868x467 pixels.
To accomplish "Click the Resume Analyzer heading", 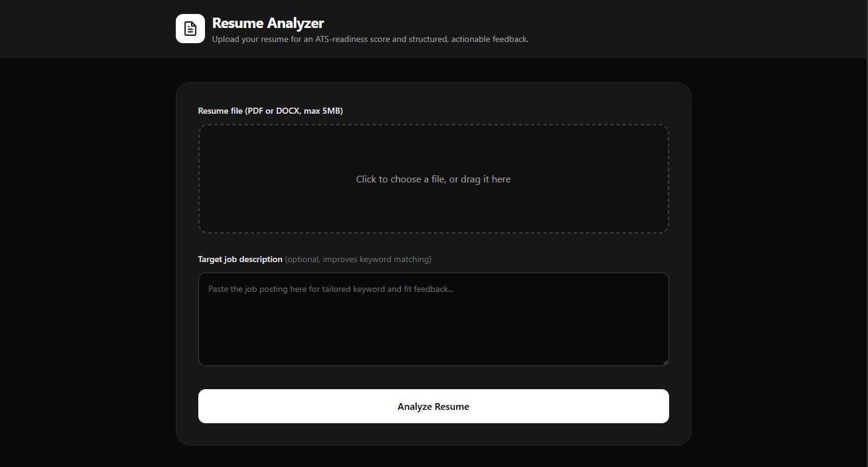I will (268, 23).
